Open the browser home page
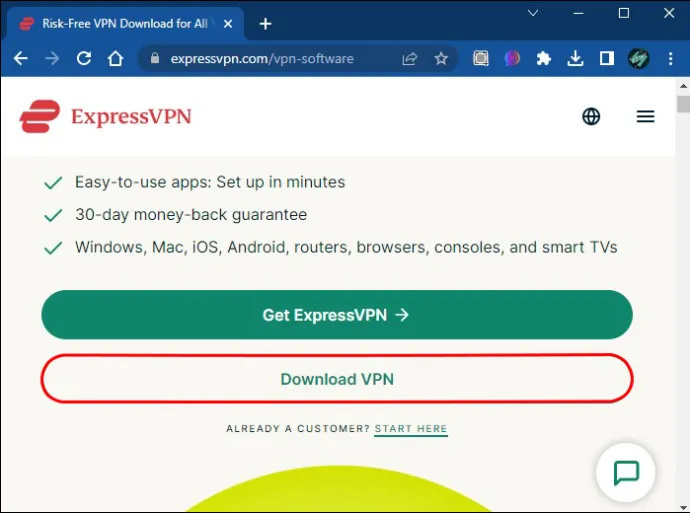The height and width of the screenshot is (513, 690). pos(115,58)
